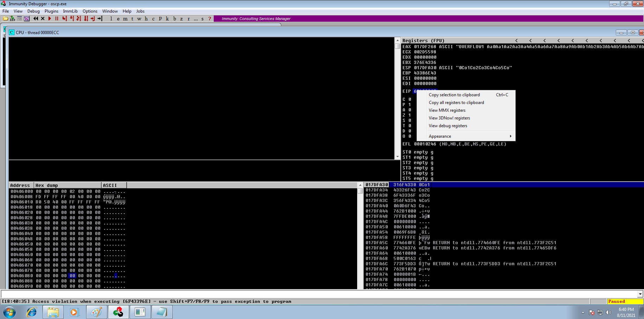Open Handles window via 'h' toolbar letter
This screenshot has height=319, width=644.
coord(146,19)
